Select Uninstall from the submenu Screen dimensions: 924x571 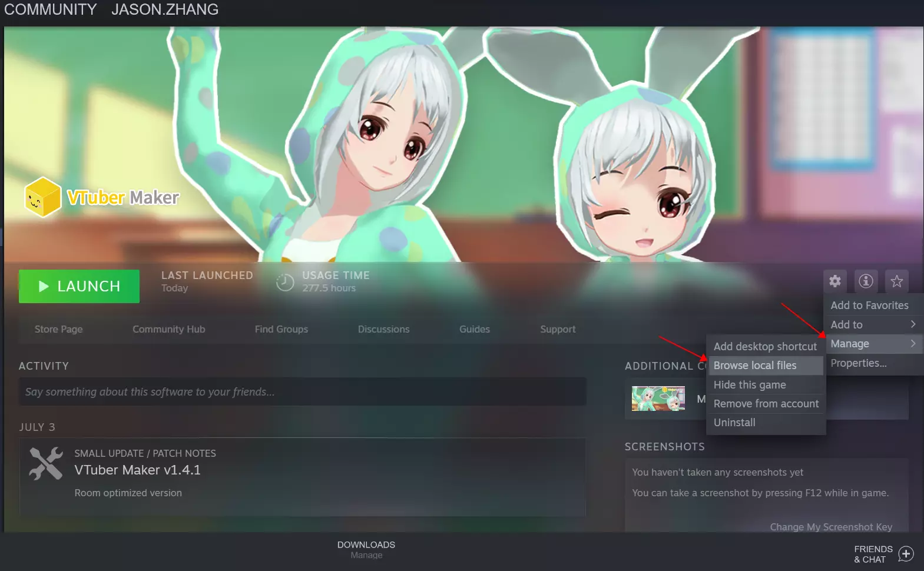point(766,423)
